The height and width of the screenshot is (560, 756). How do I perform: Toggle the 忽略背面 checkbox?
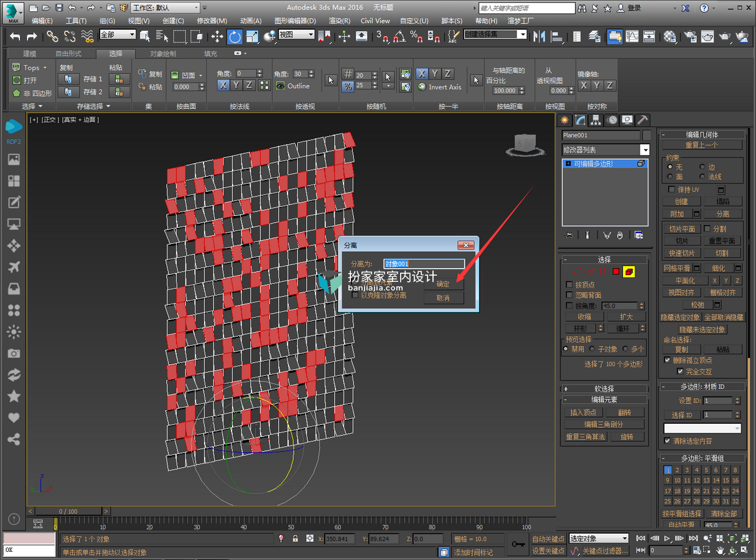click(569, 295)
